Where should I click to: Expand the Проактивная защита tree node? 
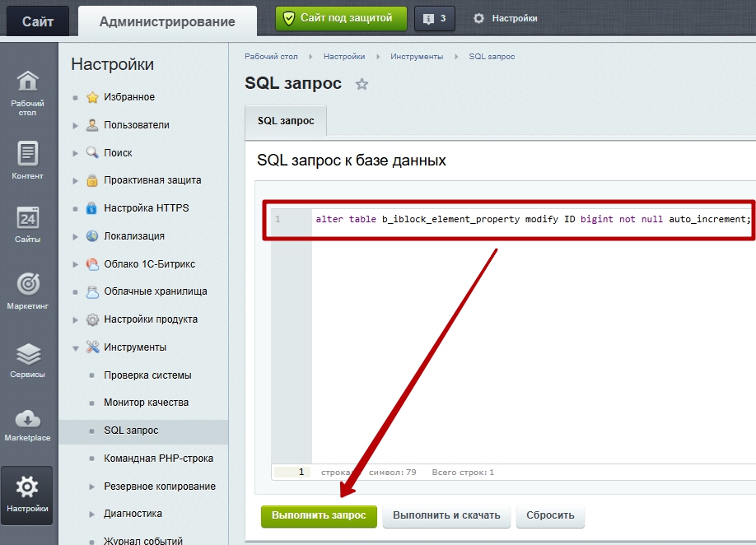76,181
